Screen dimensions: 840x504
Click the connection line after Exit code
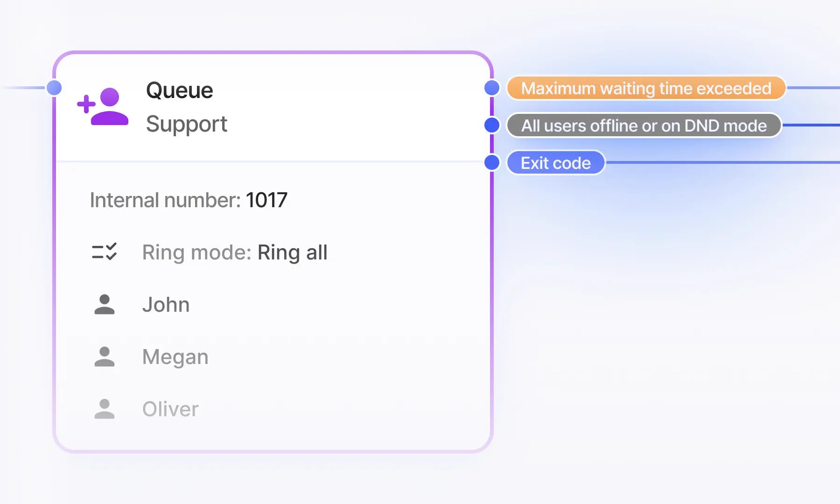click(722, 162)
